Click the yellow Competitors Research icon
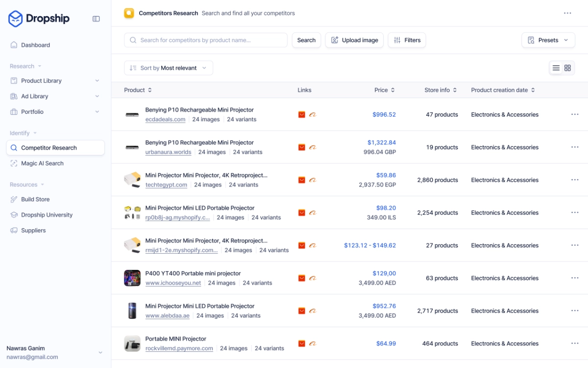The height and width of the screenshot is (368, 588). coord(129,13)
